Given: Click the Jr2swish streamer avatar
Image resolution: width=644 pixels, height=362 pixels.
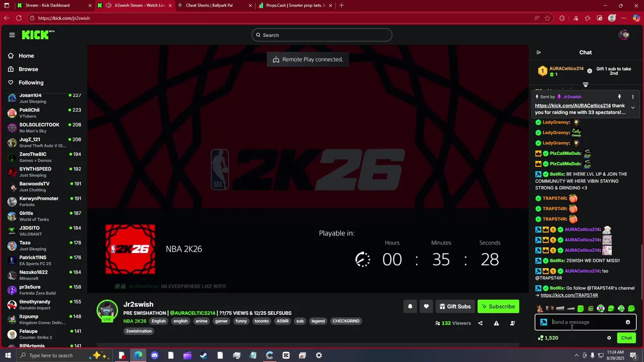Looking at the screenshot, I should click(107, 310).
